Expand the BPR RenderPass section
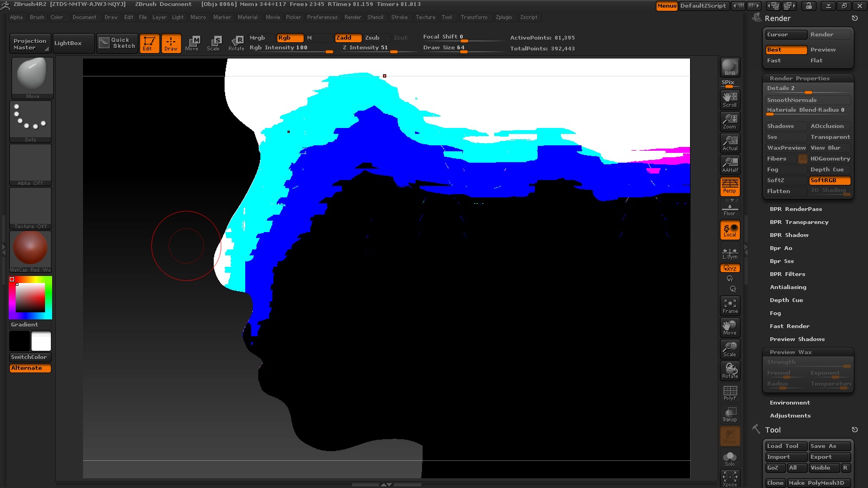This screenshot has height=488, width=868. [x=795, y=209]
